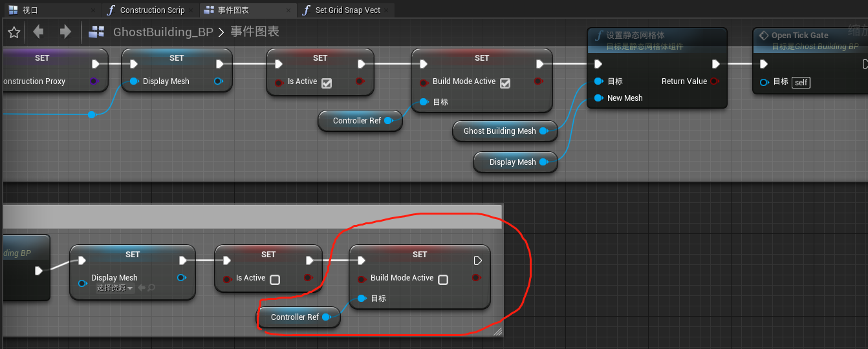The height and width of the screenshot is (349, 868).
Task: Select the Ghost Building Mesh variable node label
Action: 500,131
